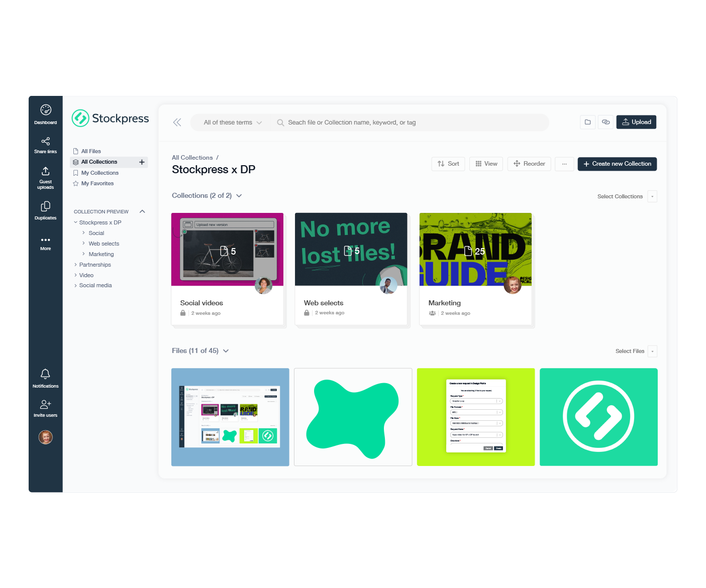Screen dimensions: 706x588
Task: Open the Duplicates panel
Action: pyautogui.click(x=45, y=210)
